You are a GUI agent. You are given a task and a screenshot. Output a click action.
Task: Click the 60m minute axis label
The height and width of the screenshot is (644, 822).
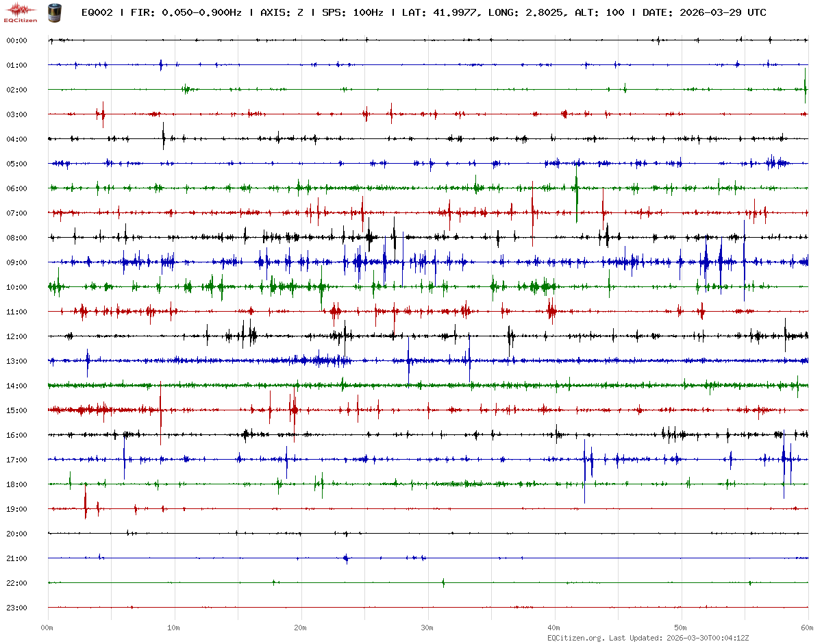[808, 627]
